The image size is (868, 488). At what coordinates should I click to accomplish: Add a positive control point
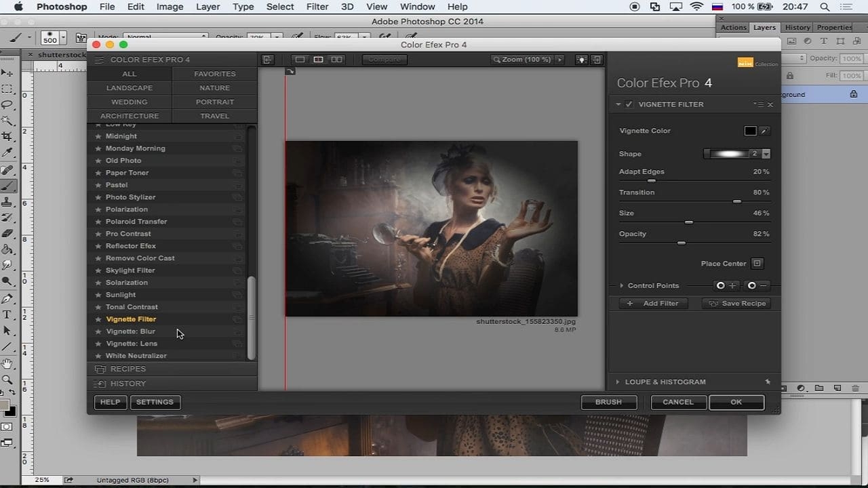tap(726, 285)
